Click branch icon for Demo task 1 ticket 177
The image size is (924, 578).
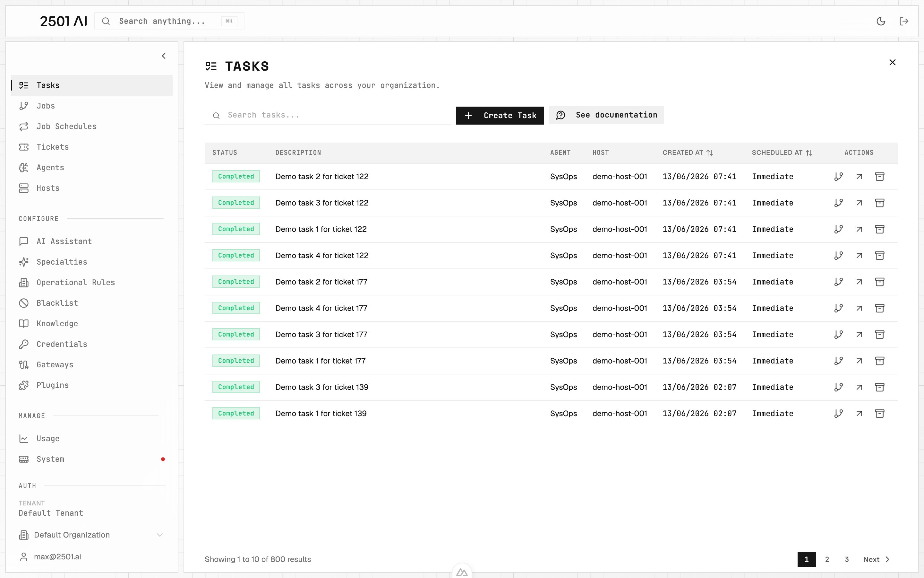[838, 361]
